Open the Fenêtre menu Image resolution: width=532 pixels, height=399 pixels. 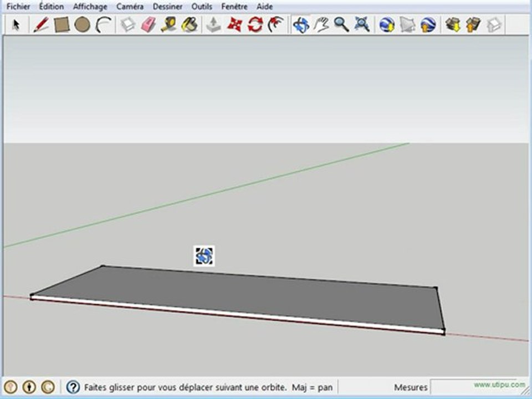[x=234, y=7]
